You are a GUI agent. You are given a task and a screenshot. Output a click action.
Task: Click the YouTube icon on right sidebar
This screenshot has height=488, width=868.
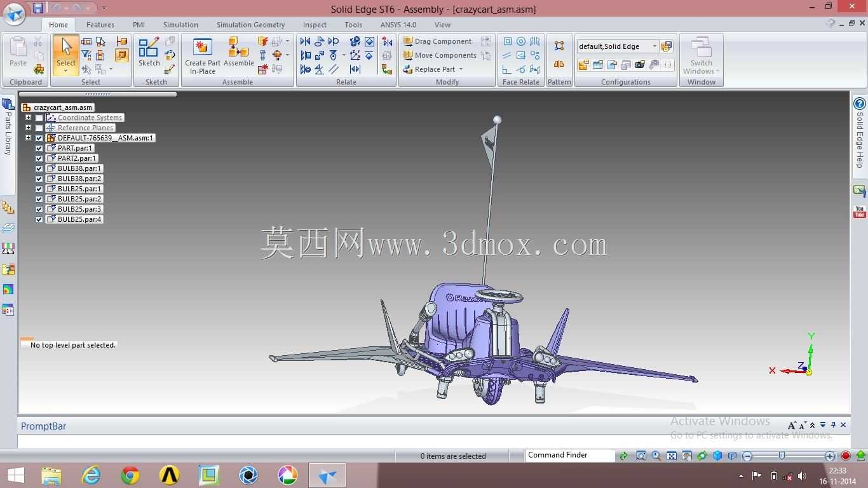(x=860, y=212)
